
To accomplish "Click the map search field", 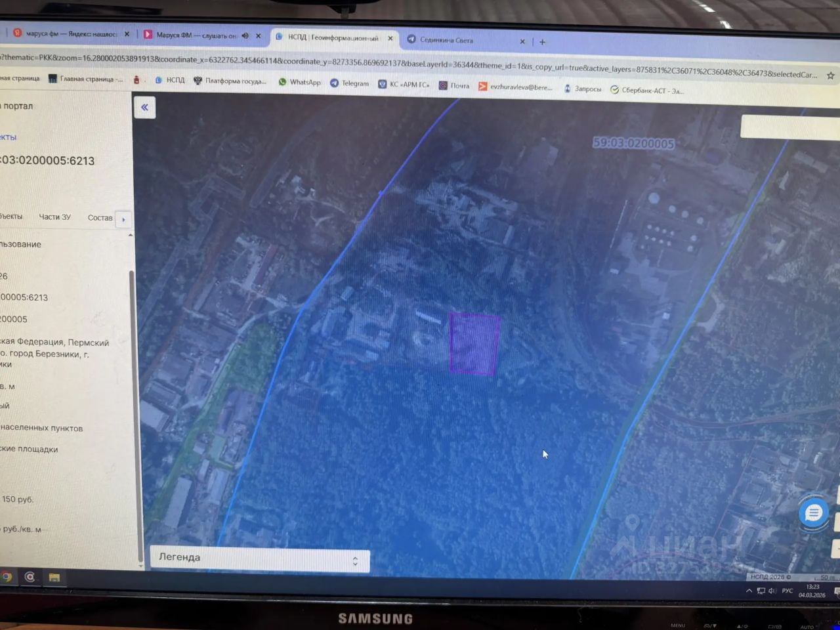I will click(790, 127).
